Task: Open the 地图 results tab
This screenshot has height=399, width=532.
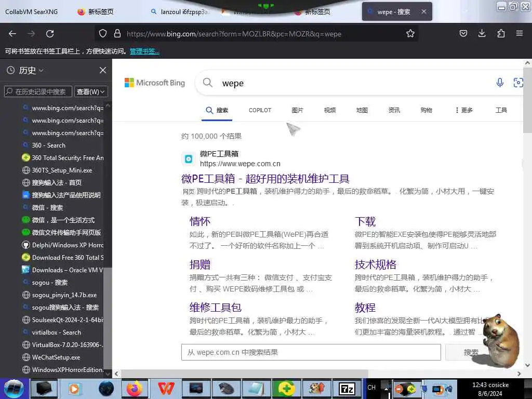Action: click(x=362, y=110)
